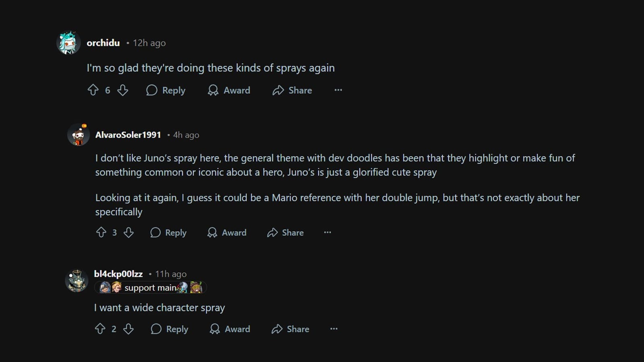Open orchidu's avatar profile picture
The width and height of the screenshot is (644, 362).
tap(68, 43)
